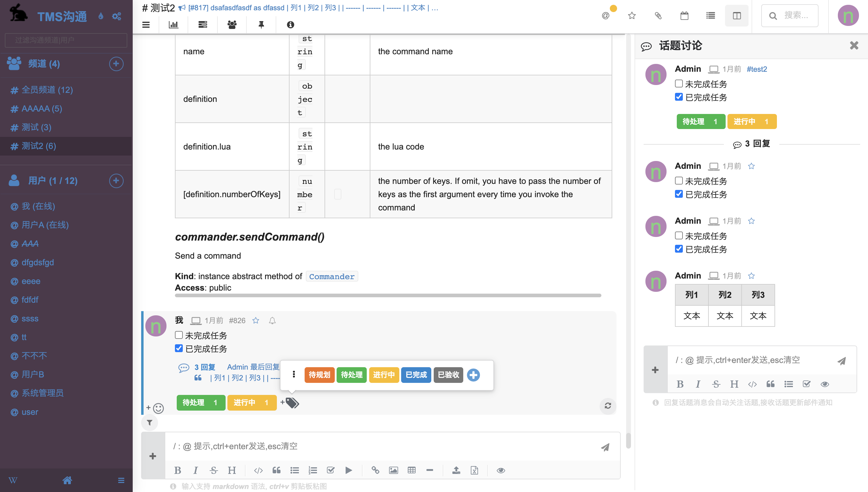
Task: Open the three-dot menu in label popup
Action: 294,374
